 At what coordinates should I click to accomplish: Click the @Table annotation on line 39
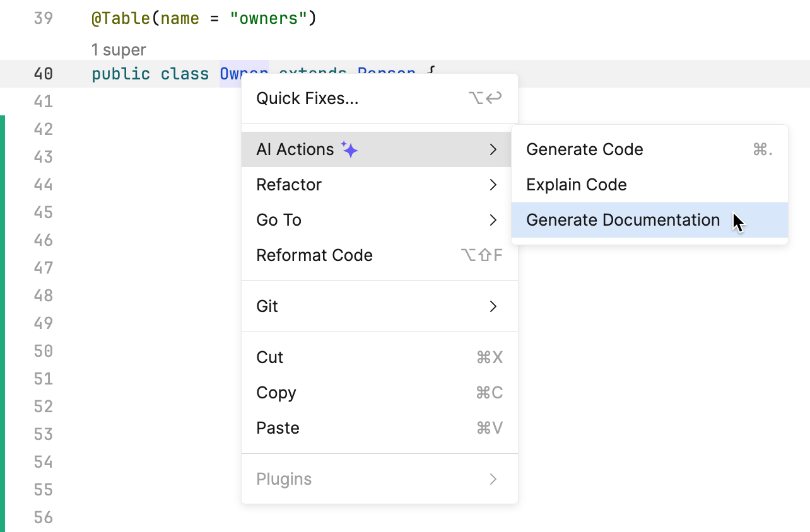click(x=122, y=19)
